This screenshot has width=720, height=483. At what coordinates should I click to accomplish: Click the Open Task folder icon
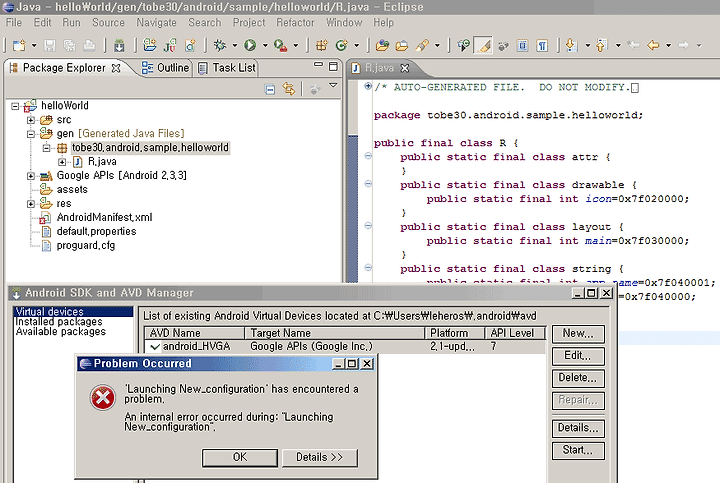click(402, 45)
